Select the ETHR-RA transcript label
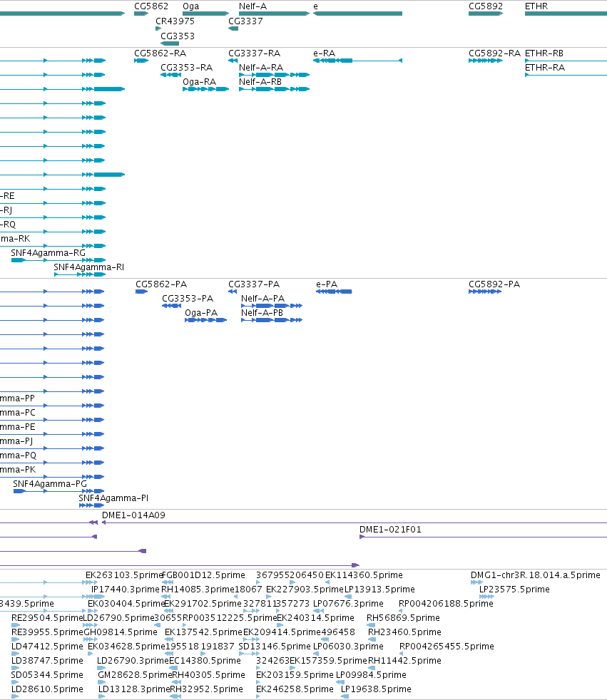Image resolution: width=607 pixels, height=700 pixels. 544,68
